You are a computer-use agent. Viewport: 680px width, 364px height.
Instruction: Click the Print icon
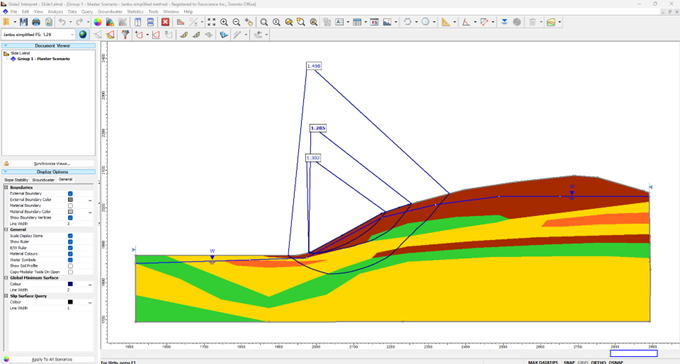point(36,22)
